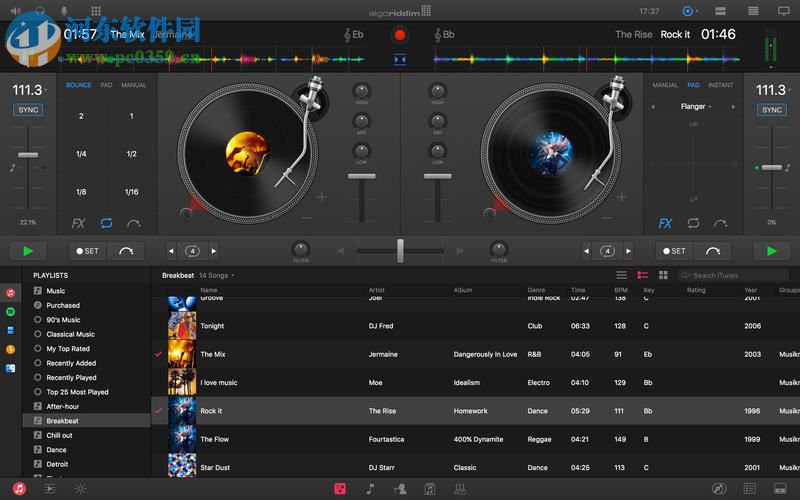Click right deck cue jump arrow icon
The image size is (800, 500).
720,223
